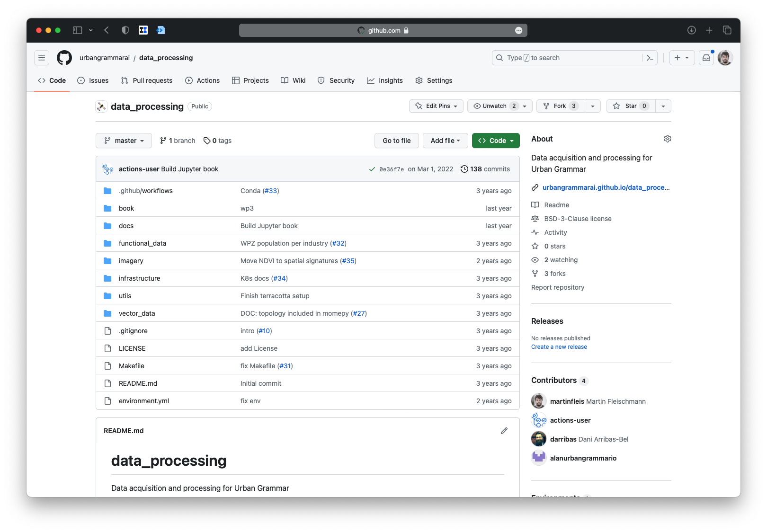The width and height of the screenshot is (767, 532).
Task: Open the notifications inbox icon
Action: click(706, 58)
